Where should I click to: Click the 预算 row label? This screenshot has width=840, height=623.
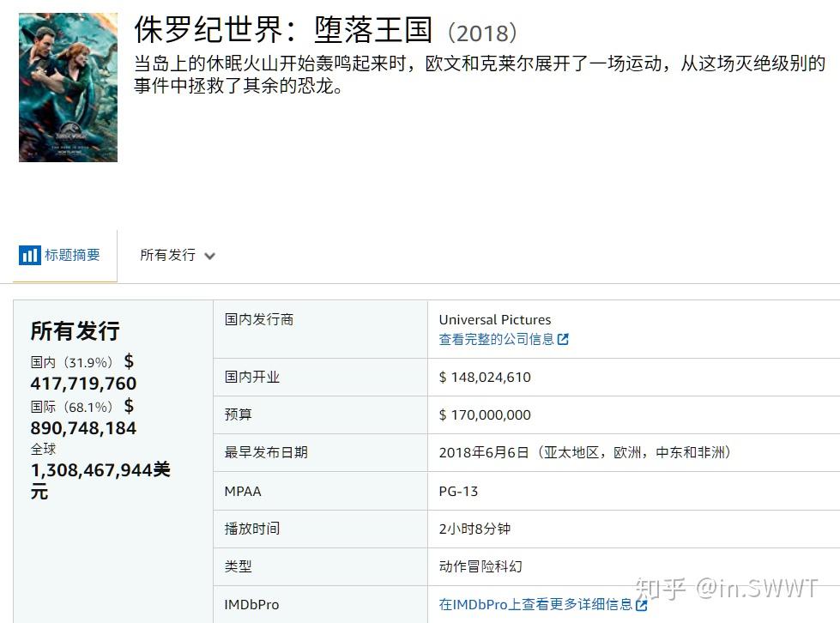coord(239,414)
